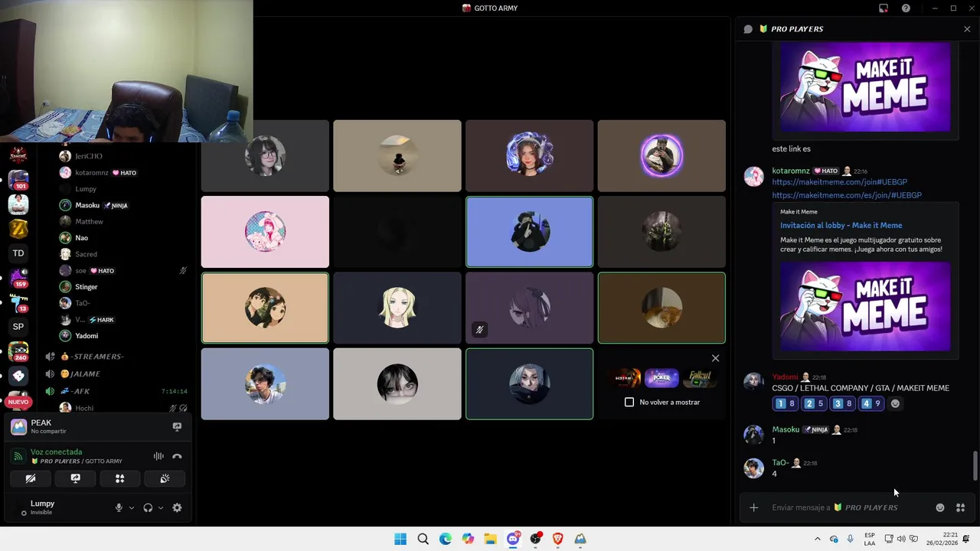980x551 pixels.
Task: Open server with 101 notifications badge
Action: click(18, 180)
